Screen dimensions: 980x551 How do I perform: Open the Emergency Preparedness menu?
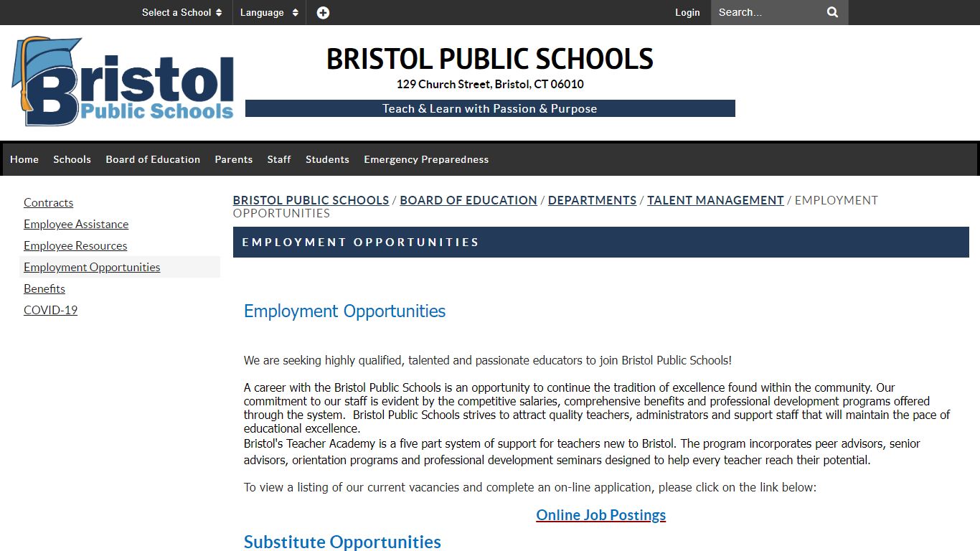tap(426, 159)
